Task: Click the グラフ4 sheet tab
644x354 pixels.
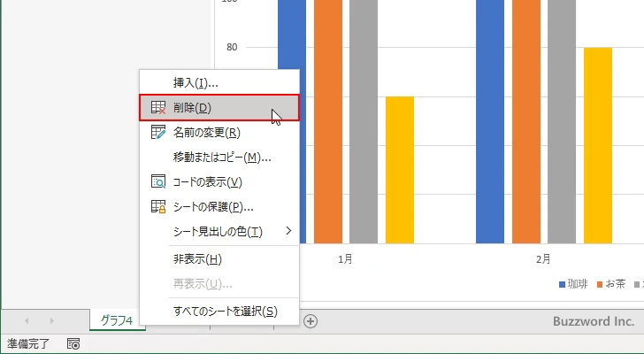Action: tap(117, 320)
